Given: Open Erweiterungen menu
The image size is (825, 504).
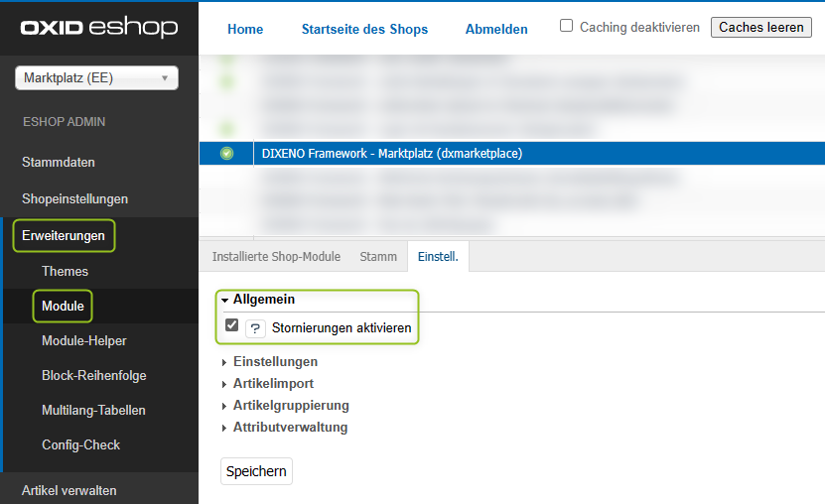Looking at the screenshot, I should pos(64,235).
